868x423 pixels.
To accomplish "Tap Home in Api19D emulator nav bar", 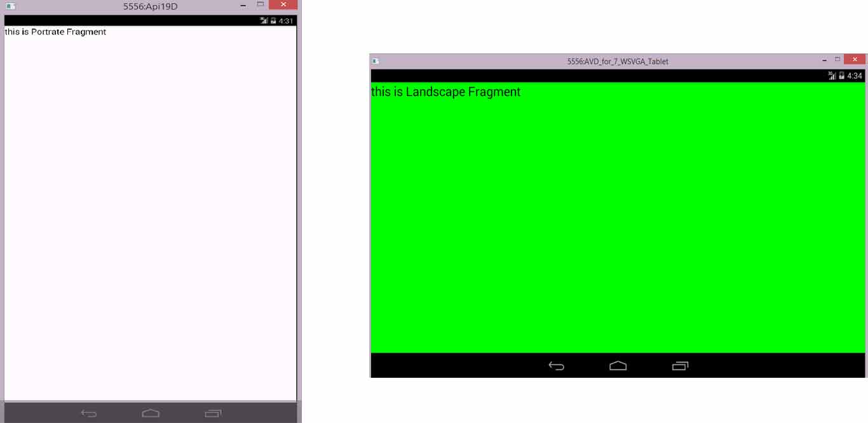I will (151, 413).
